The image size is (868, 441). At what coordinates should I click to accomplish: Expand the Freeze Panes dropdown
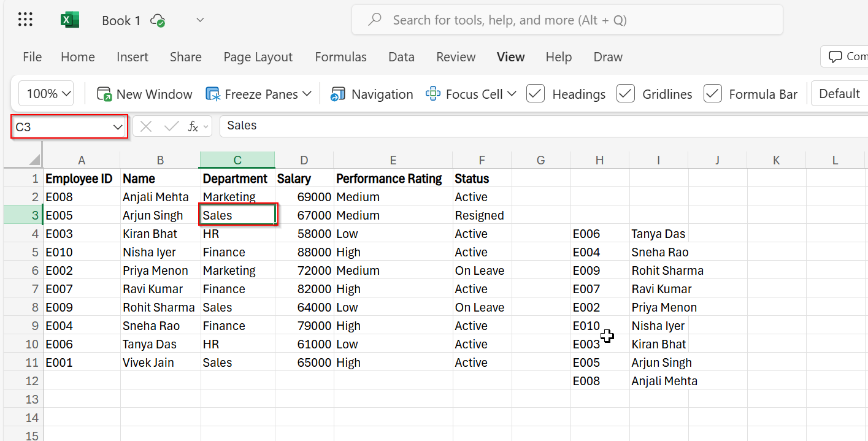[x=306, y=93]
